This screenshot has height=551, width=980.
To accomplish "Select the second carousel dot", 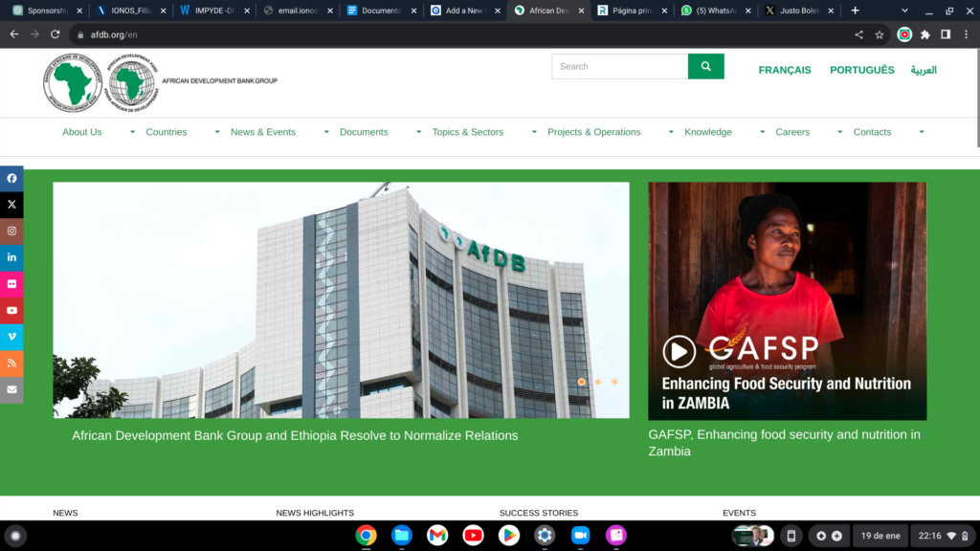I will coord(597,381).
